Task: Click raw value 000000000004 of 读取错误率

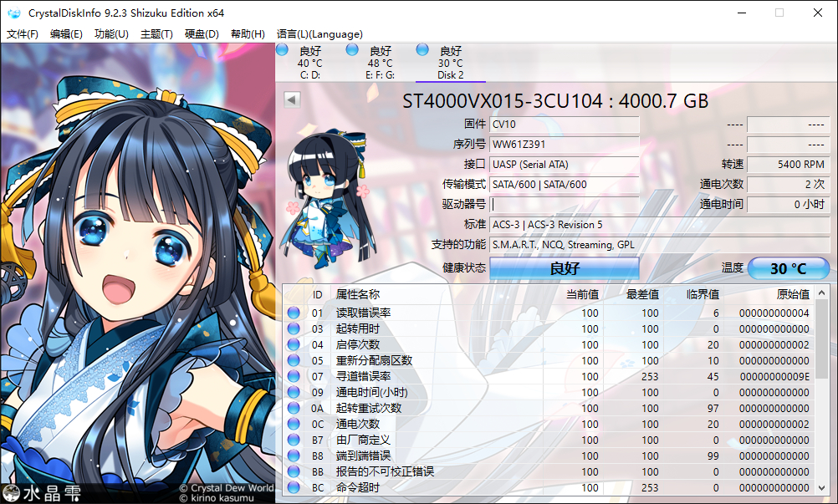Action: point(774,313)
